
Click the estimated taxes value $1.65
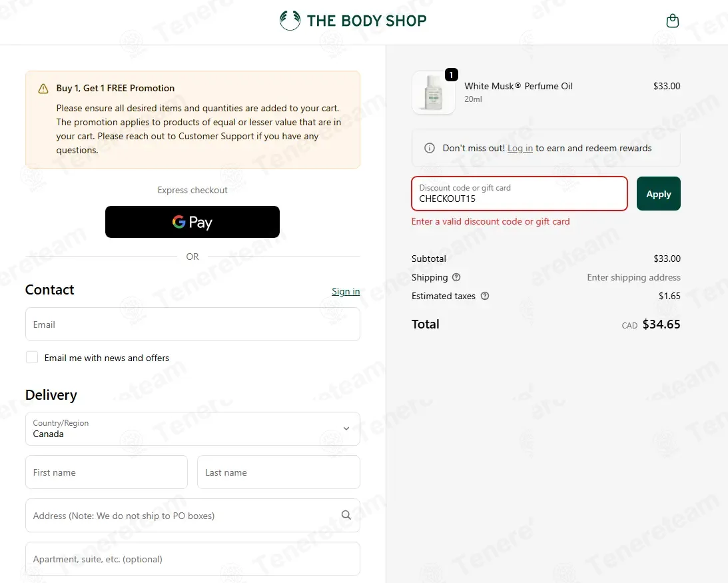tap(669, 296)
